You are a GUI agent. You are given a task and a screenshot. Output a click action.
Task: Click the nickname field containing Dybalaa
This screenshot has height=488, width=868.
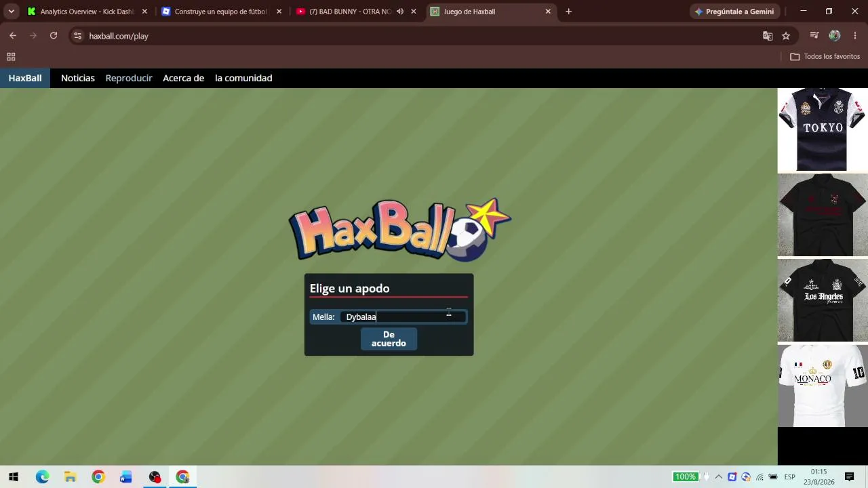coord(403,317)
